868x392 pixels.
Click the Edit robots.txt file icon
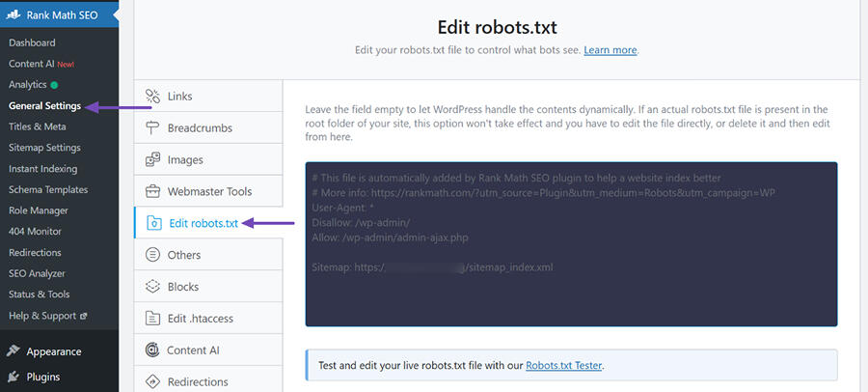[x=153, y=223]
